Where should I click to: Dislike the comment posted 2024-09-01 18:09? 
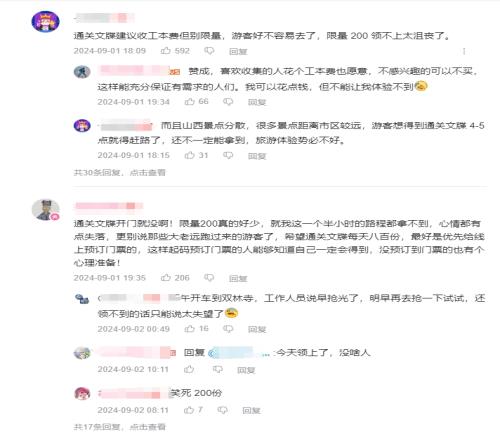tap(209, 51)
